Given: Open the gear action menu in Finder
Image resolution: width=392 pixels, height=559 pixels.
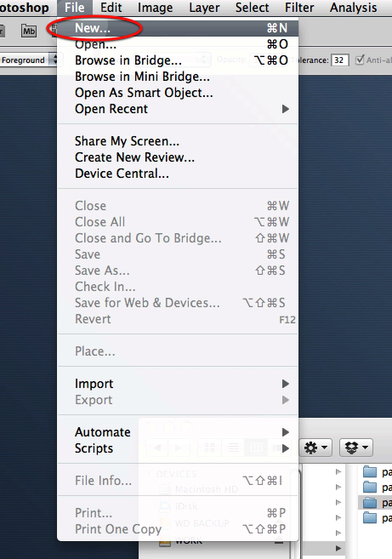Looking at the screenshot, I should tap(315, 448).
